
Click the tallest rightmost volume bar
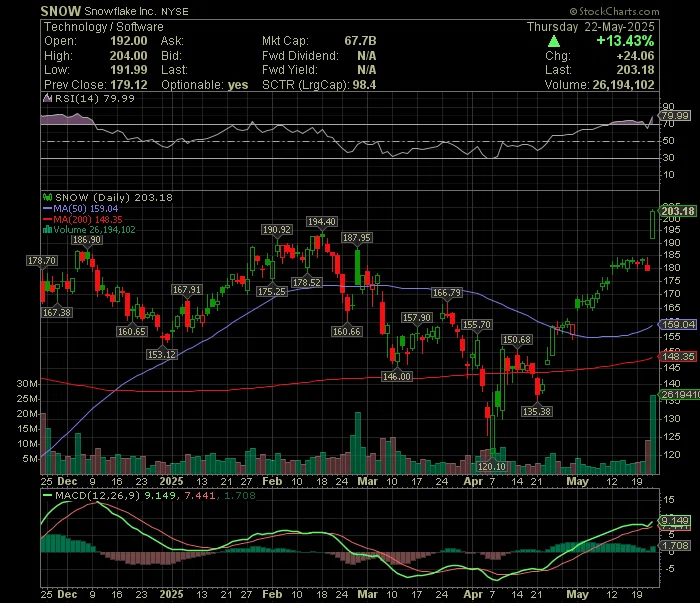click(x=653, y=434)
